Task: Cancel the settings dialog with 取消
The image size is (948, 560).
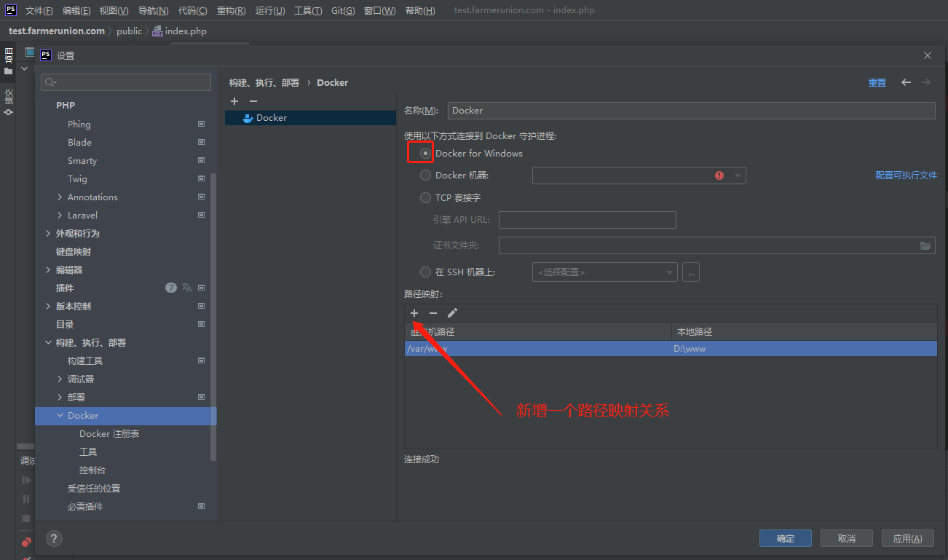Action: (847, 539)
